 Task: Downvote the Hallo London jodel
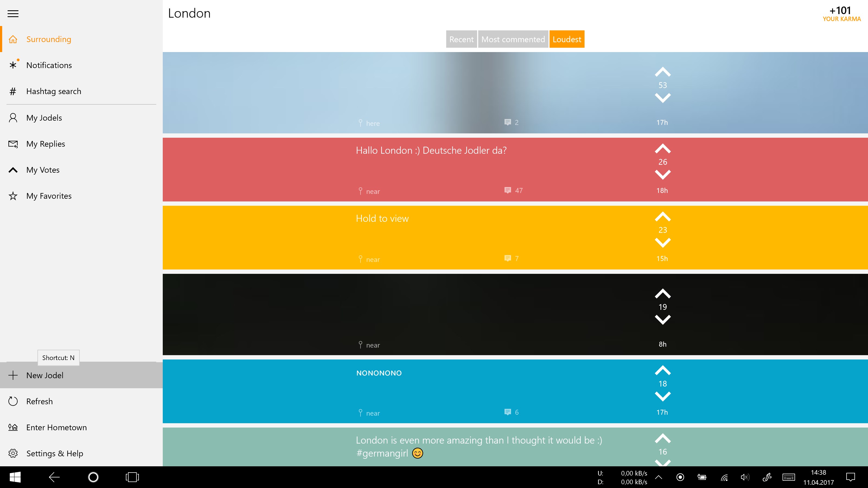coord(662,174)
